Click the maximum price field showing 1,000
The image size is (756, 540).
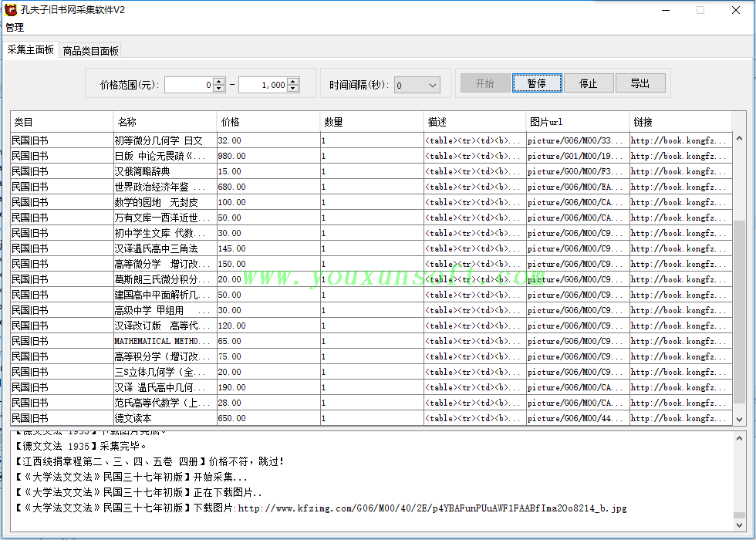[263, 85]
